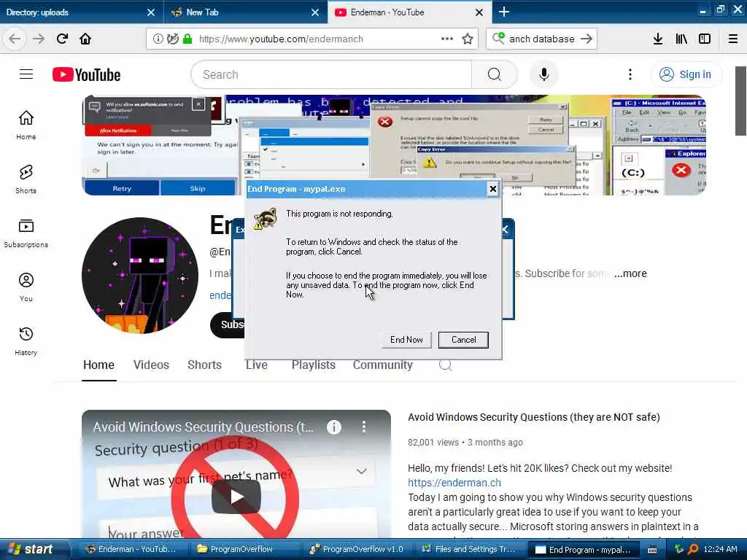Screen dimensions: 747x560
Task: Open the library icon in browser toolbar
Action: 681,39
